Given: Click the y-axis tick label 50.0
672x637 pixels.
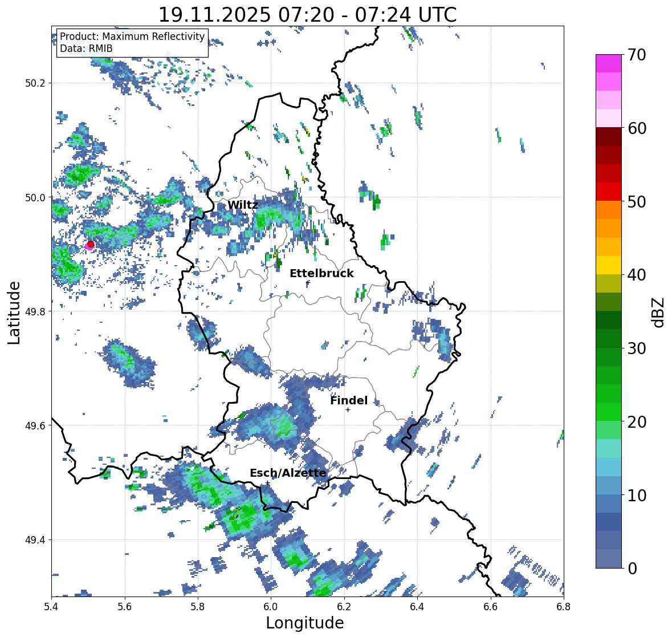Looking at the screenshot, I should [x=35, y=198].
